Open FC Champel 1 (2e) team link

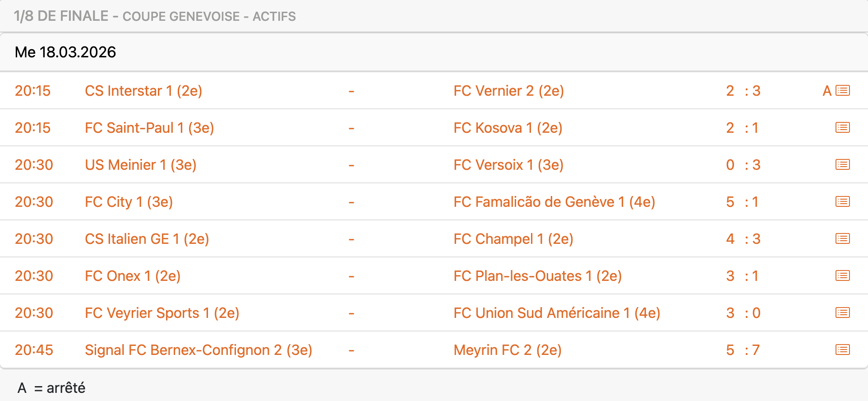513,239
